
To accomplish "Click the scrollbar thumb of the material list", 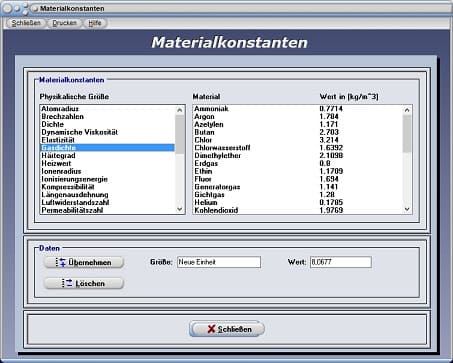I will click(x=407, y=134).
